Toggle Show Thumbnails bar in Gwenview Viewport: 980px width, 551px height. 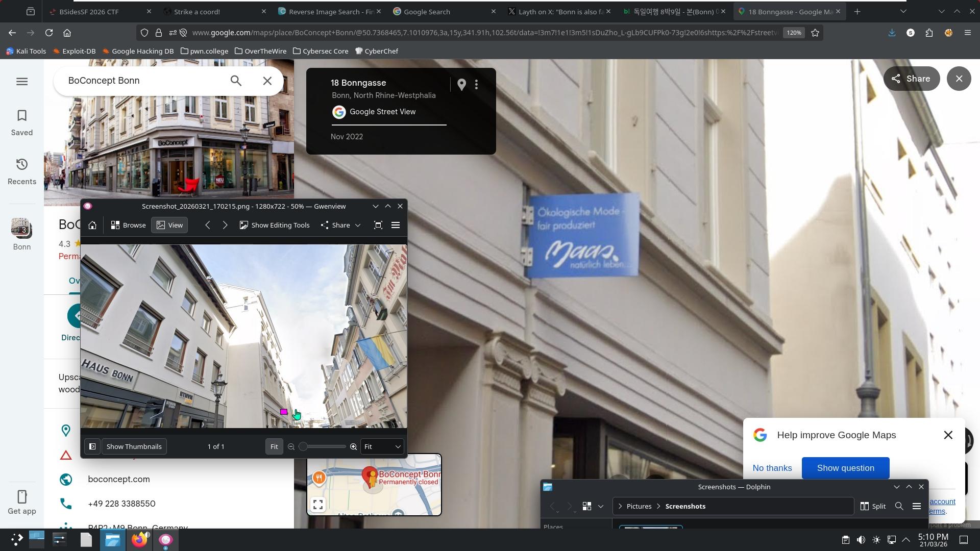coord(134,446)
